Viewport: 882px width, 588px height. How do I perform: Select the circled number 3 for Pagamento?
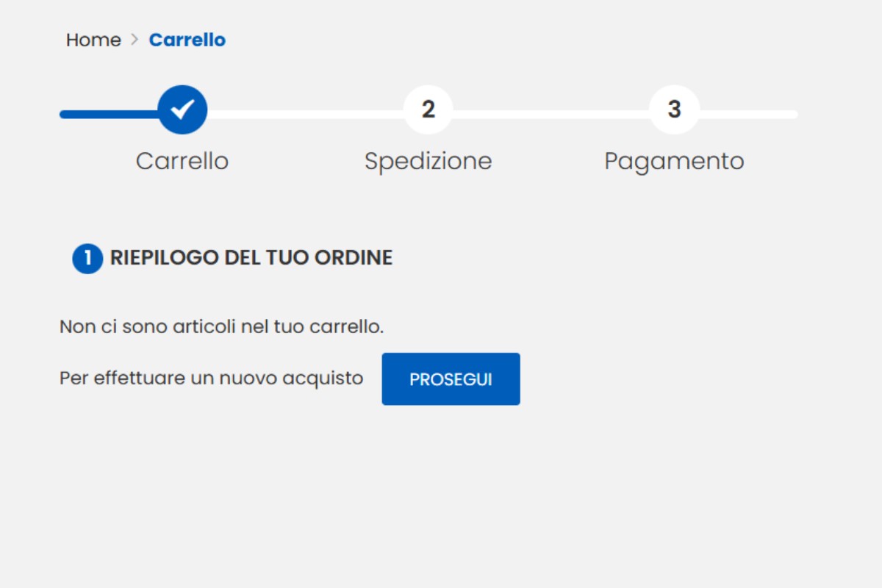[x=674, y=109]
